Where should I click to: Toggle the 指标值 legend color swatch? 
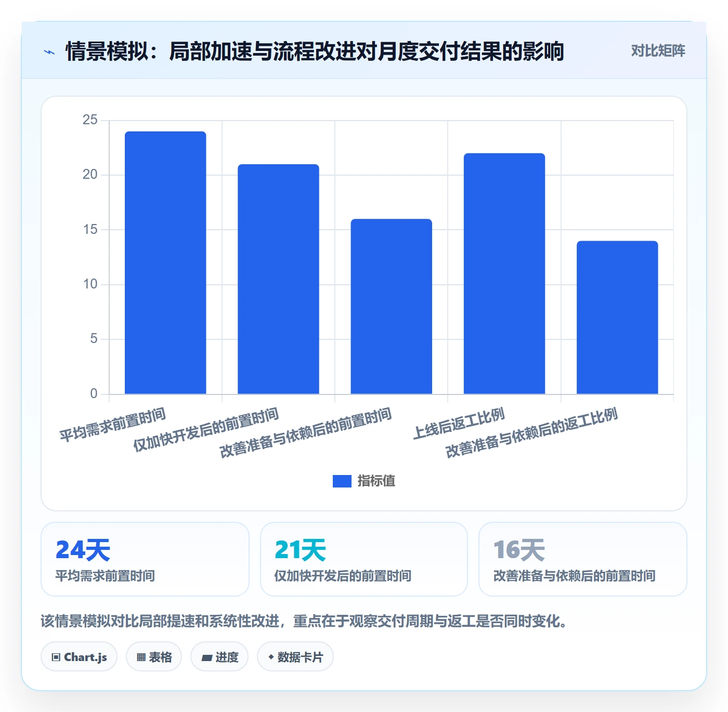(342, 481)
